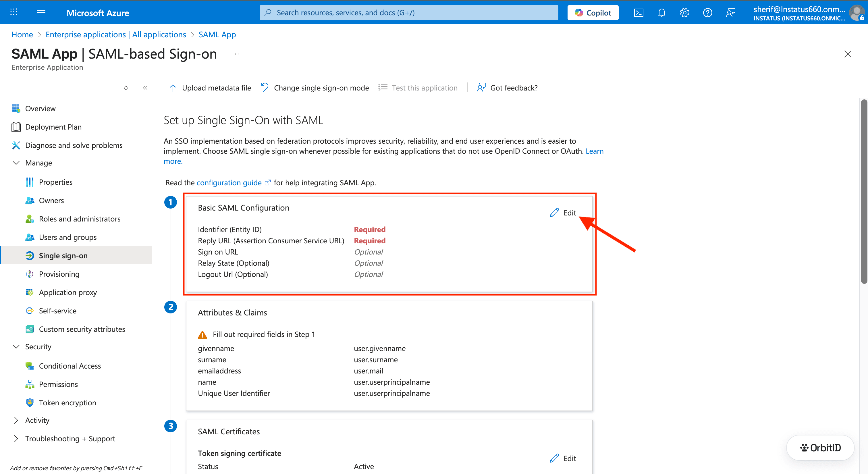Click the sidebar expand/collapse all arrows

tap(126, 88)
